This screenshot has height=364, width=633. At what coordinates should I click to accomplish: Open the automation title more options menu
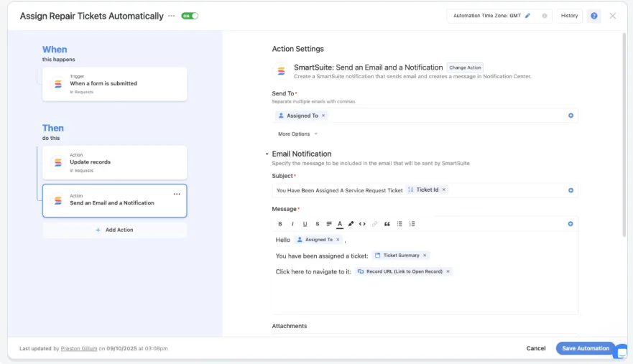pyautogui.click(x=172, y=16)
